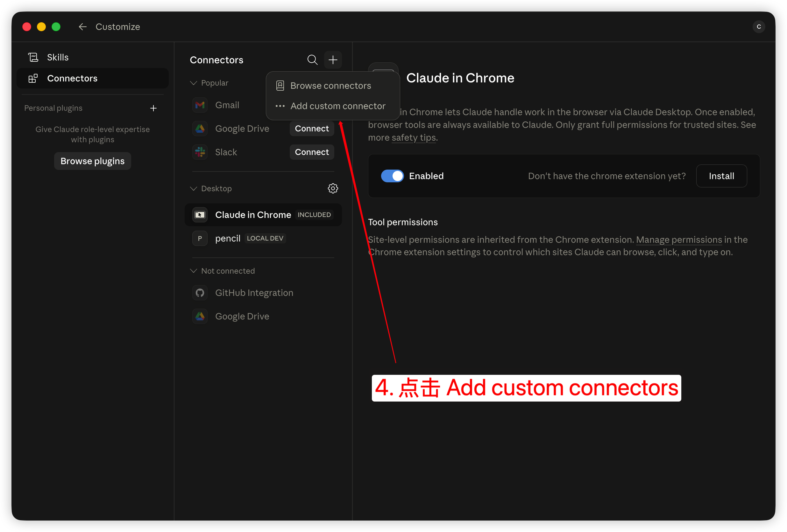The height and width of the screenshot is (532, 787).
Task: Click the Skills scroll icon in the sidebar
Action: coord(33,57)
